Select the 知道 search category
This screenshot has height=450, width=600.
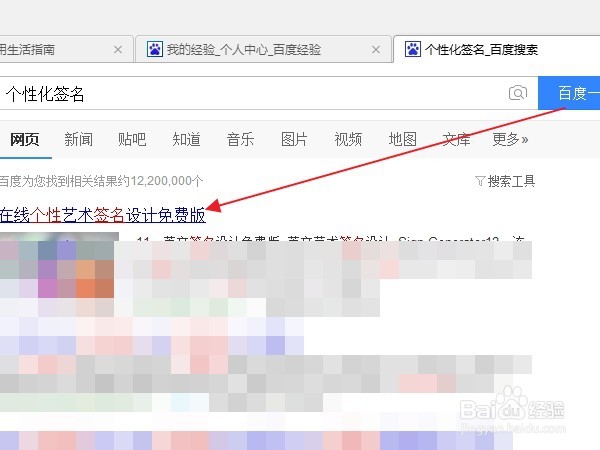tap(186, 139)
